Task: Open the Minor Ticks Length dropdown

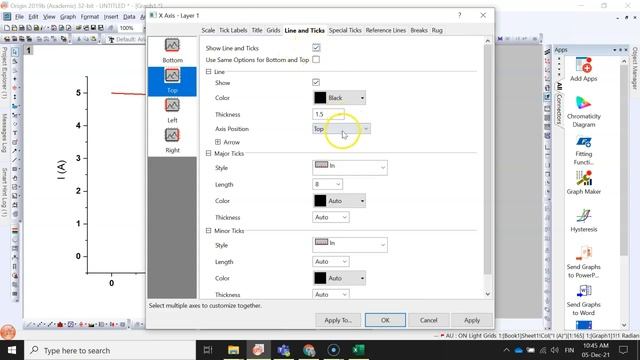Action: (331, 262)
